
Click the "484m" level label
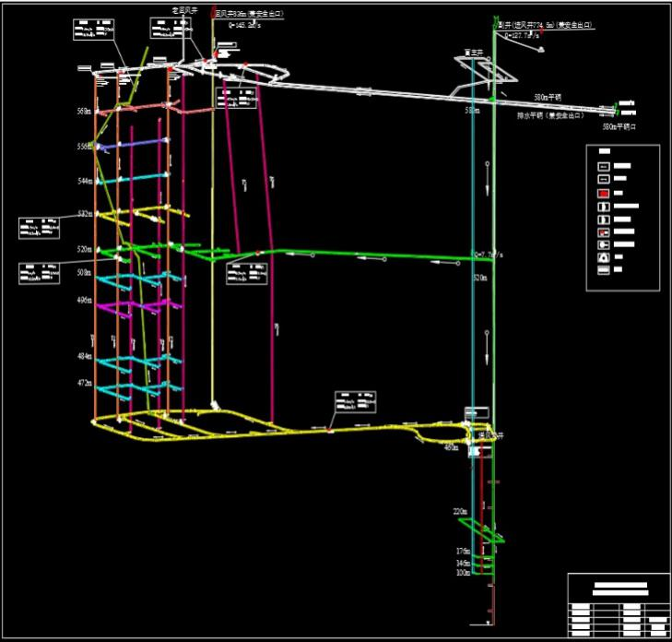[x=85, y=355]
